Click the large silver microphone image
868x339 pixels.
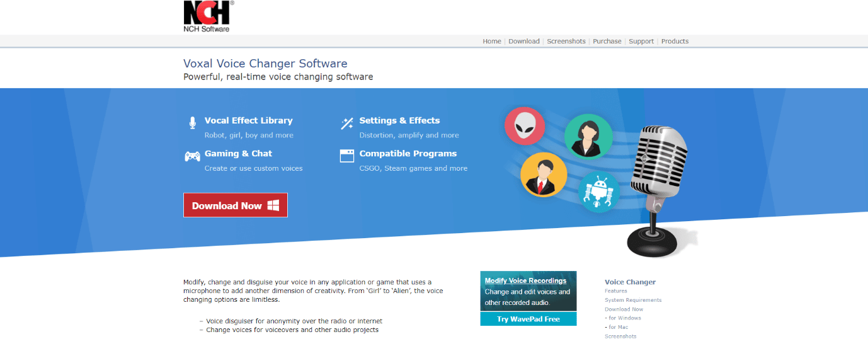pos(657,189)
